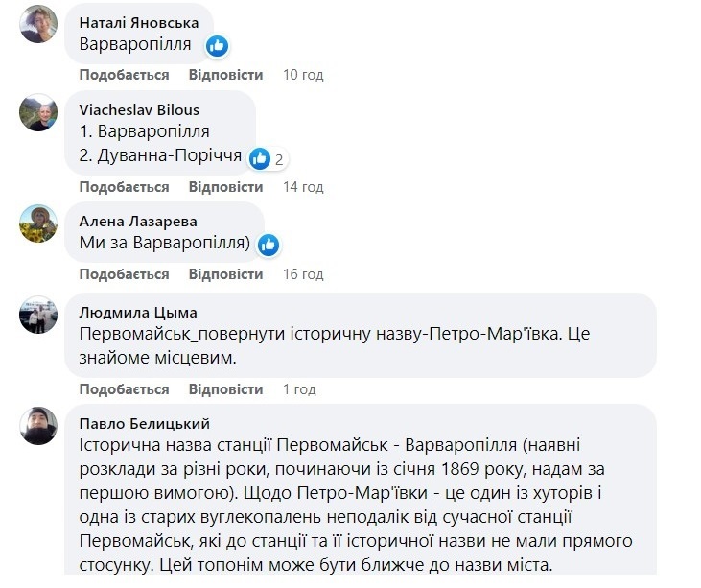Click like reaction on Наталі Яновська's comment
The width and height of the screenshot is (701, 588).
click(218, 46)
